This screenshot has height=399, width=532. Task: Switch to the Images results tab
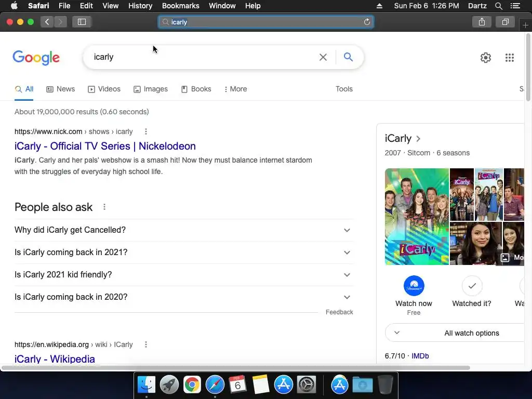point(151,89)
